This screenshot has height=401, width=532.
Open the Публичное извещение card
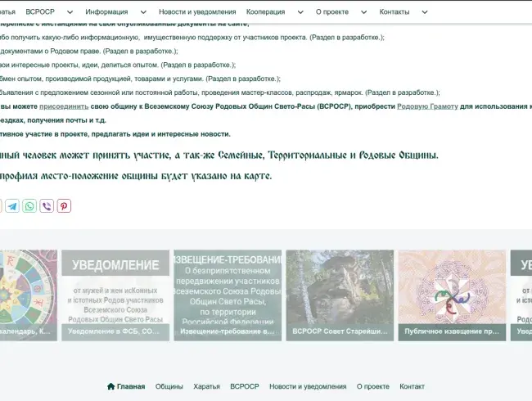[452, 295]
